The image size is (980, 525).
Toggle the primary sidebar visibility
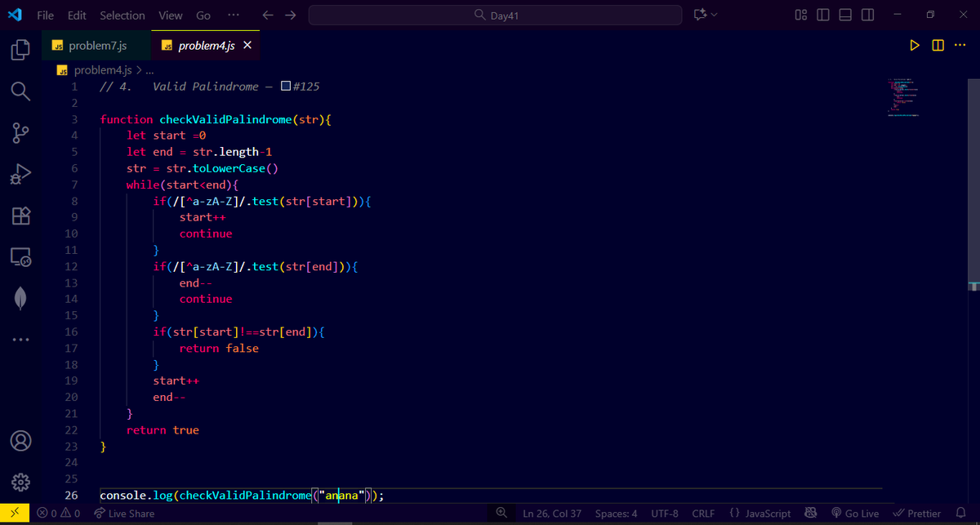(822, 15)
